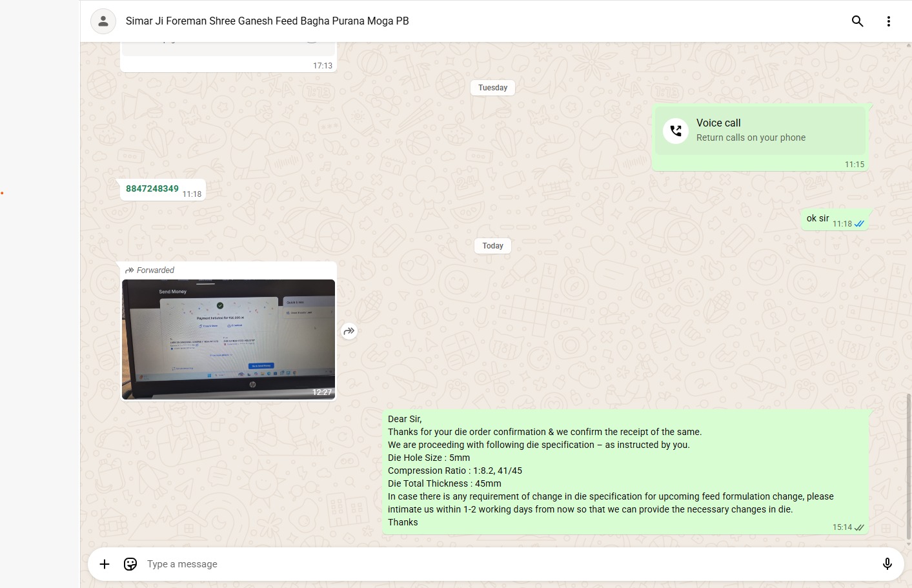Click the contact profile avatar
Image resolution: width=912 pixels, height=588 pixels.
click(103, 21)
